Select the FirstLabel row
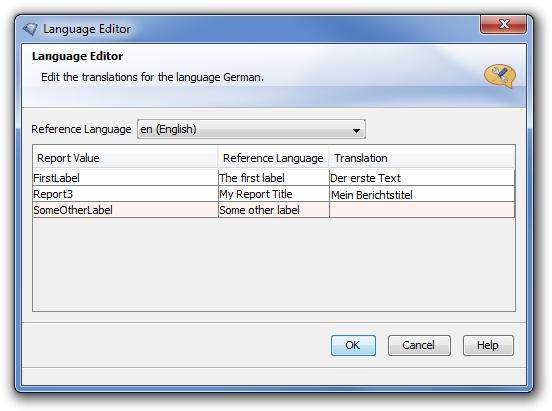 point(274,178)
